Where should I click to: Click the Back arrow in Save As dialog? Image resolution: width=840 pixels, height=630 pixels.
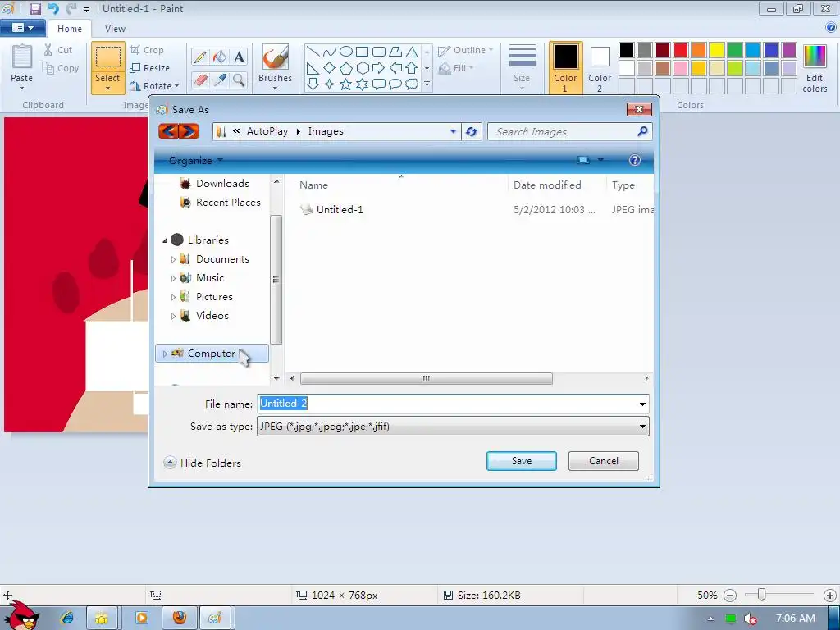pyautogui.click(x=168, y=131)
